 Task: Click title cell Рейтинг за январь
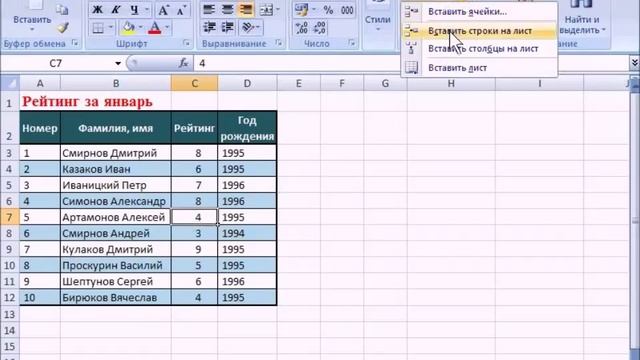pos(87,101)
